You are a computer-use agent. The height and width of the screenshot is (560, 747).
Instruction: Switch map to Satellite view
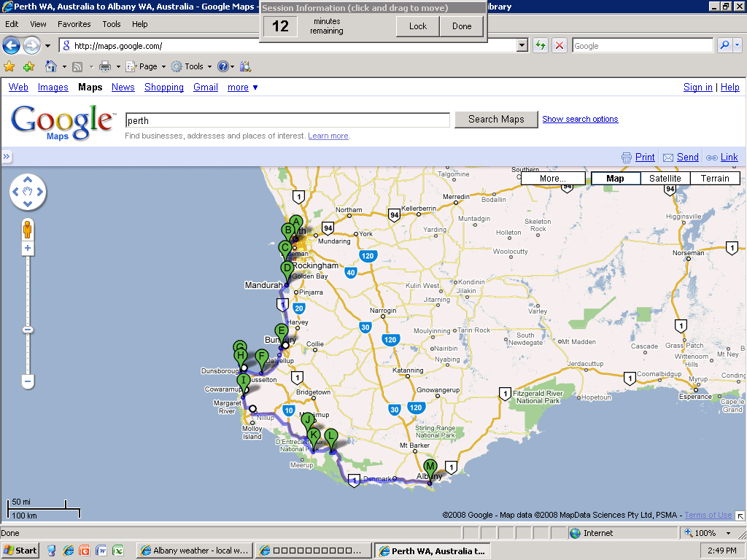665,178
